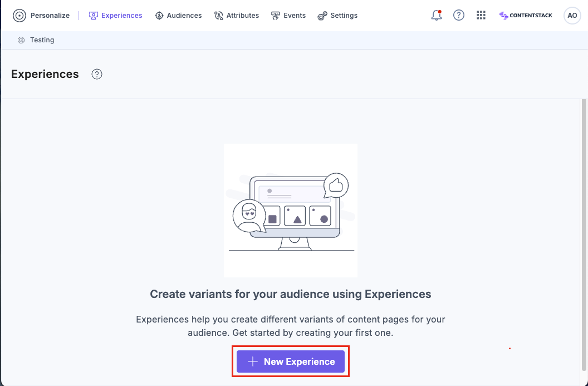The height and width of the screenshot is (386, 588).
Task: Click the Testing project icon
Action: (21, 40)
